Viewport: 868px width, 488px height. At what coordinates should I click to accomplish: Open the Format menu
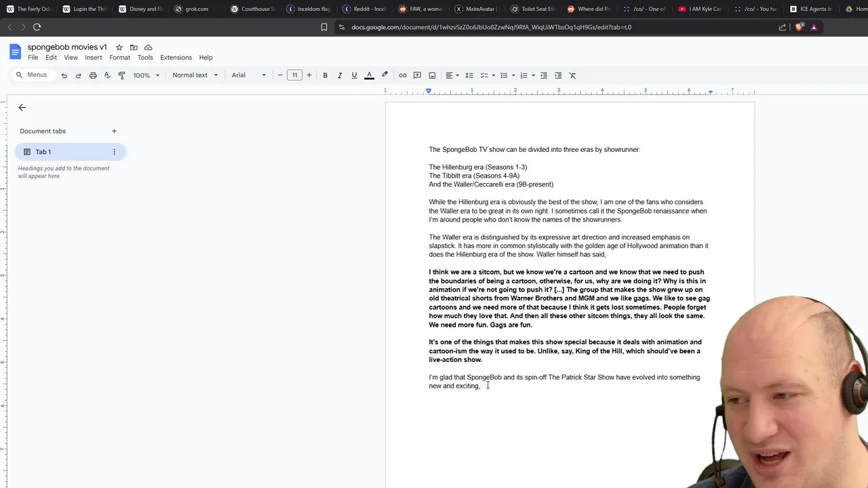[x=119, y=58]
